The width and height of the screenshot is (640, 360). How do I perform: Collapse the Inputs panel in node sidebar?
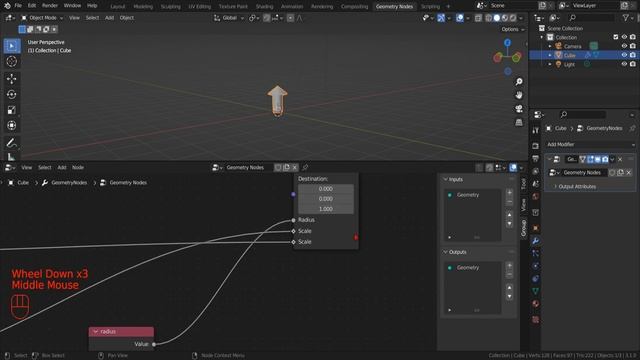[445, 180]
